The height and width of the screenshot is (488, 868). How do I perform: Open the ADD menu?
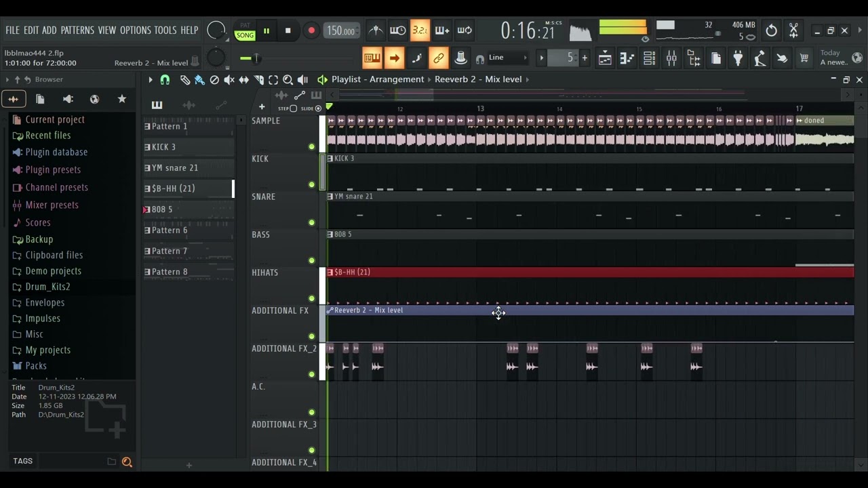50,30
